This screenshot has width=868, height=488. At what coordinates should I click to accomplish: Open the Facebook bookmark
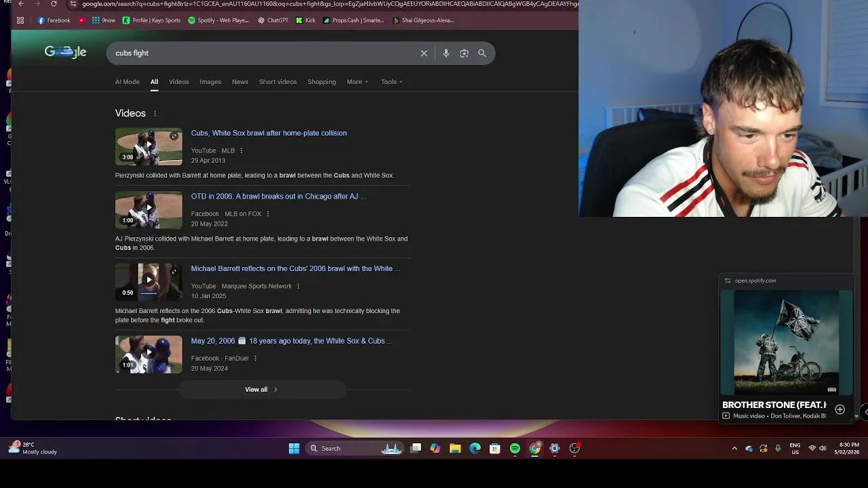click(x=54, y=20)
